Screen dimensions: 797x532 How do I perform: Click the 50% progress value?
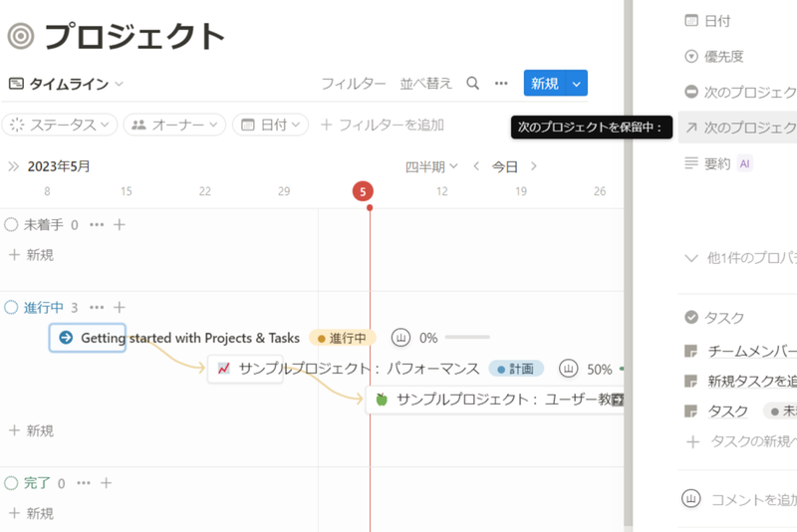pos(600,370)
